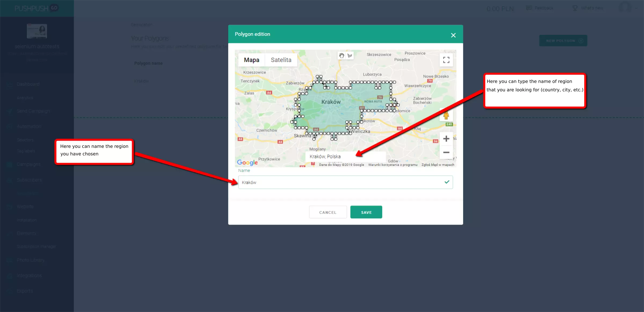Viewport: 644px width, 312px height.
Task: Open Automation in sidebar
Action: click(29, 126)
